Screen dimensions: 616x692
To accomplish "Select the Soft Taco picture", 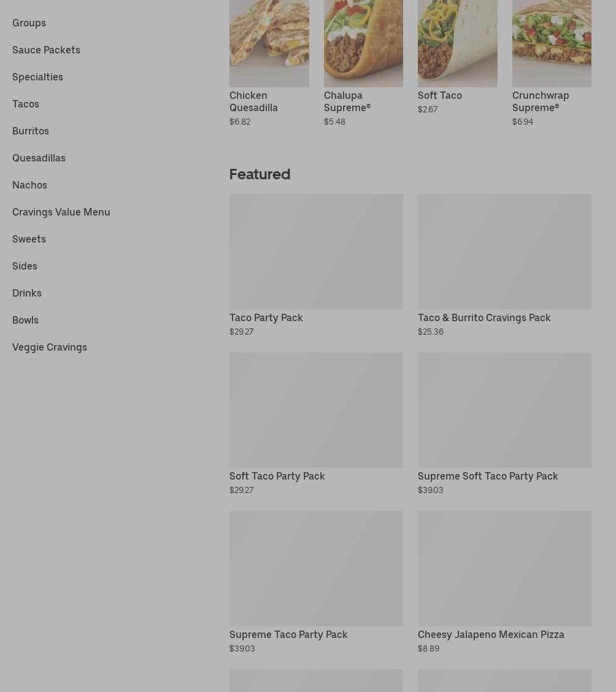I will tap(458, 43).
